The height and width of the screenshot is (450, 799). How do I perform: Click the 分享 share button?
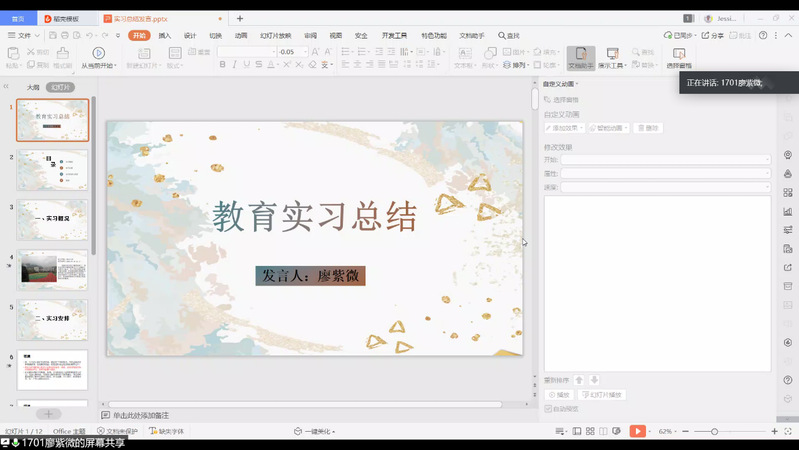click(713, 35)
